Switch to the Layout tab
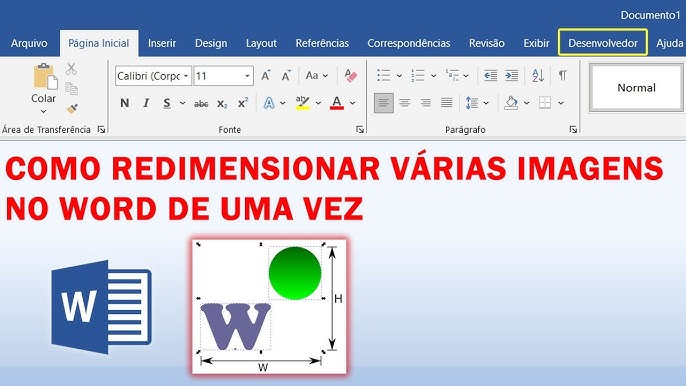Screen dimensions: 686x386 point(261,43)
